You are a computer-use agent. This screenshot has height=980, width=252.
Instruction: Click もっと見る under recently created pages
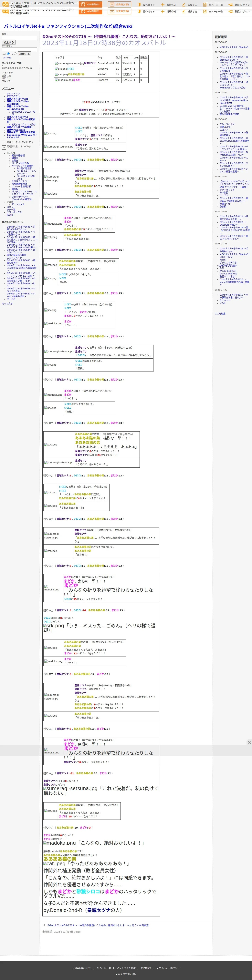click(x=7, y=304)
